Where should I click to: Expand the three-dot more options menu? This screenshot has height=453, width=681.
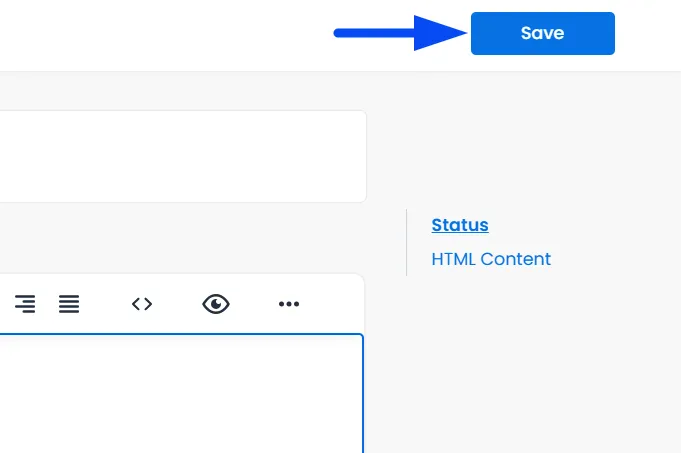click(x=289, y=304)
